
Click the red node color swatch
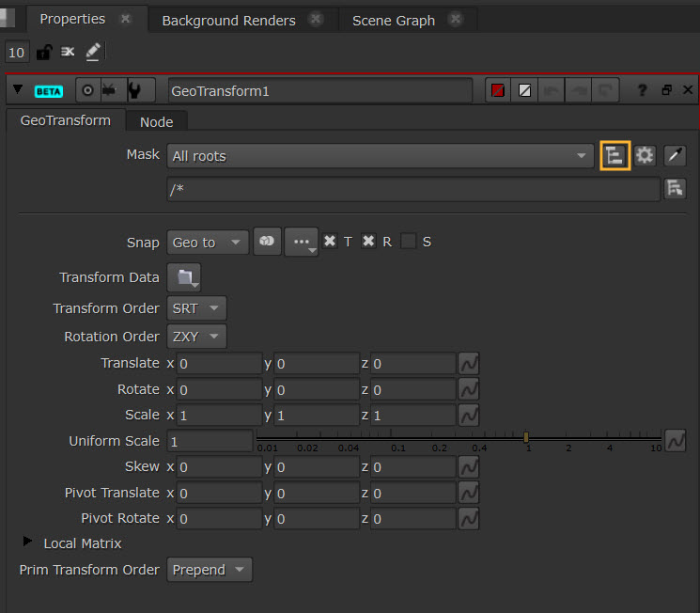pos(498,90)
